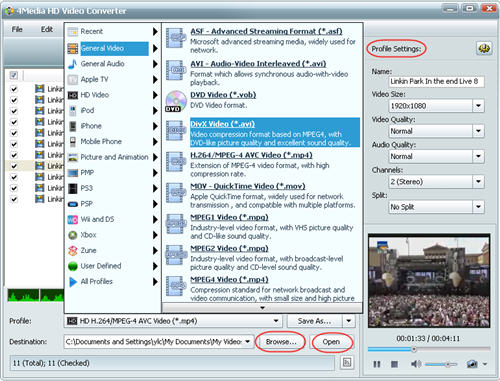The width and height of the screenshot is (500, 381).
Task: Click the Save As dropdown arrow
Action: (x=349, y=321)
